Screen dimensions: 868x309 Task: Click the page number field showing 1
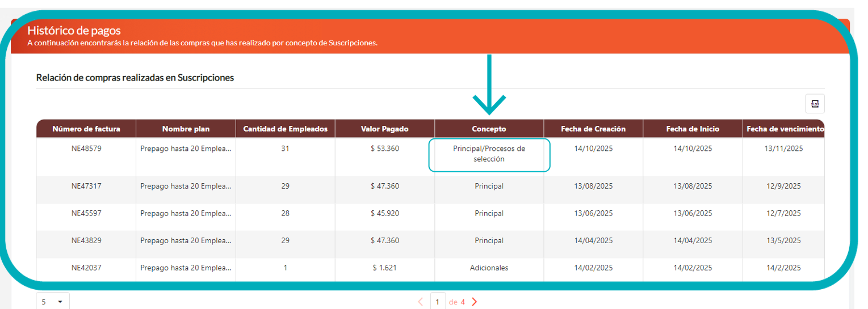[437, 302]
